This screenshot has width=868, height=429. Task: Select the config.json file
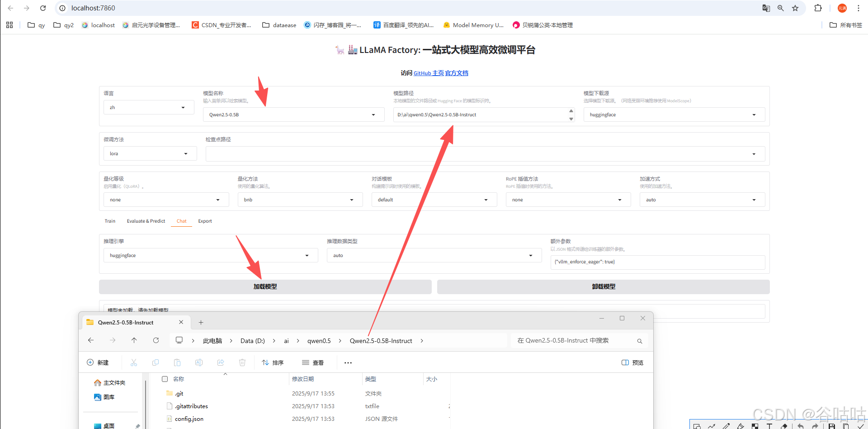tap(189, 419)
